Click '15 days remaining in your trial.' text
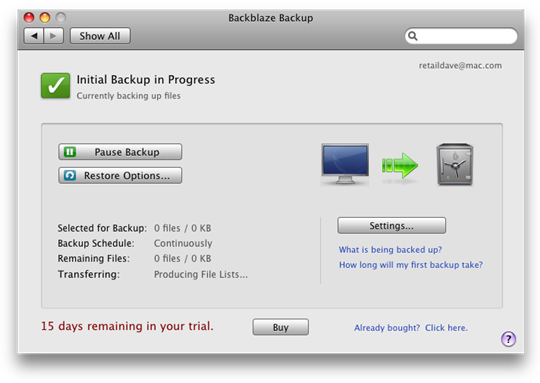The width and height of the screenshot is (540, 383). point(127,326)
